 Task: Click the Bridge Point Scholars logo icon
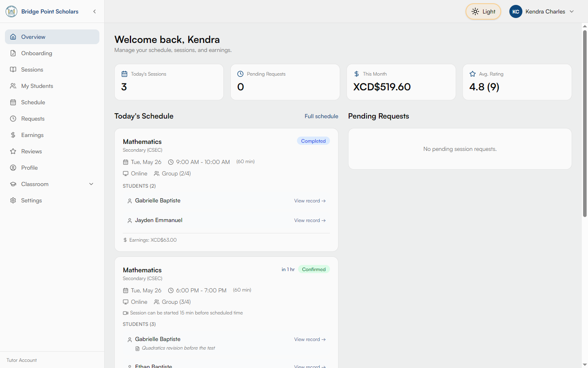(x=11, y=11)
